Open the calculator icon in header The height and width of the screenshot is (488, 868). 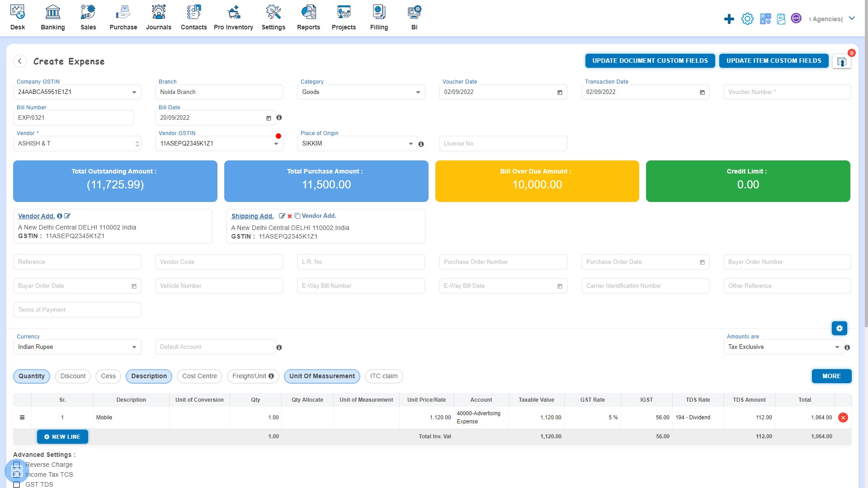click(765, 19)
